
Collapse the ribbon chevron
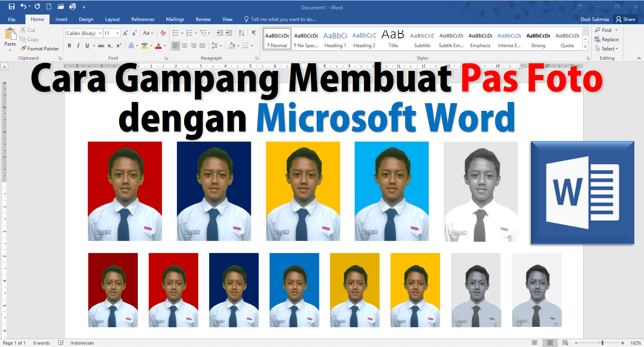point(639,58)
